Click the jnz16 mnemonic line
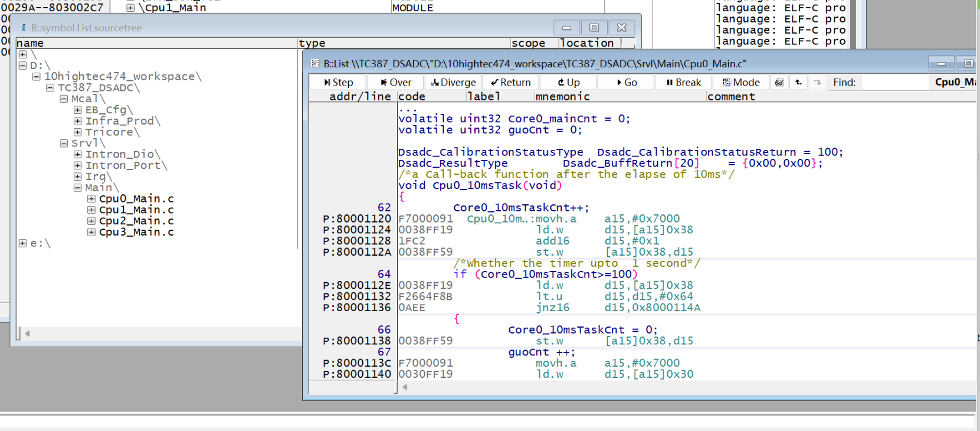Viewport: 980px width, 431px height. (552, 308)
